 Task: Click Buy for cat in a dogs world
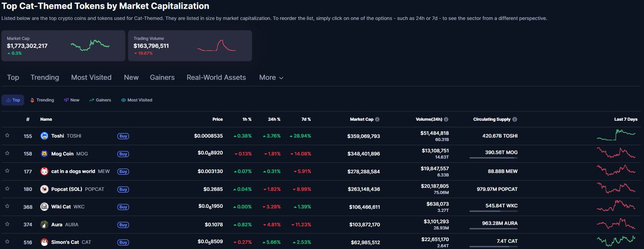pos(123,172)
